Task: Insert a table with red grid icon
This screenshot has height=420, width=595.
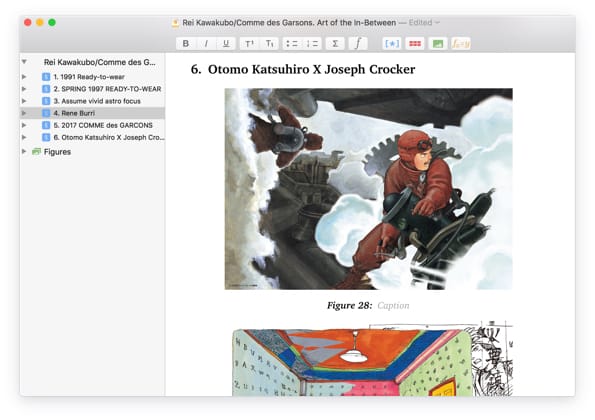Action: point(415,44)
